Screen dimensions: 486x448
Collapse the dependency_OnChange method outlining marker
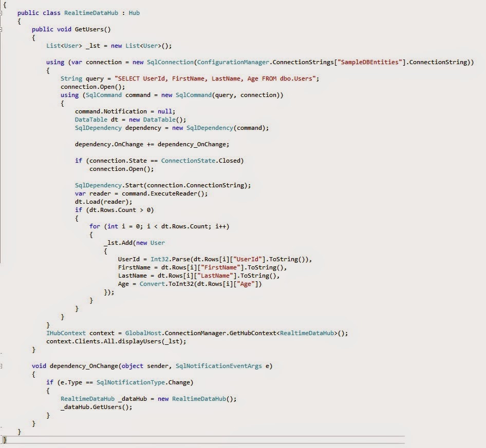pyautogui.click(x=1, y=366)
